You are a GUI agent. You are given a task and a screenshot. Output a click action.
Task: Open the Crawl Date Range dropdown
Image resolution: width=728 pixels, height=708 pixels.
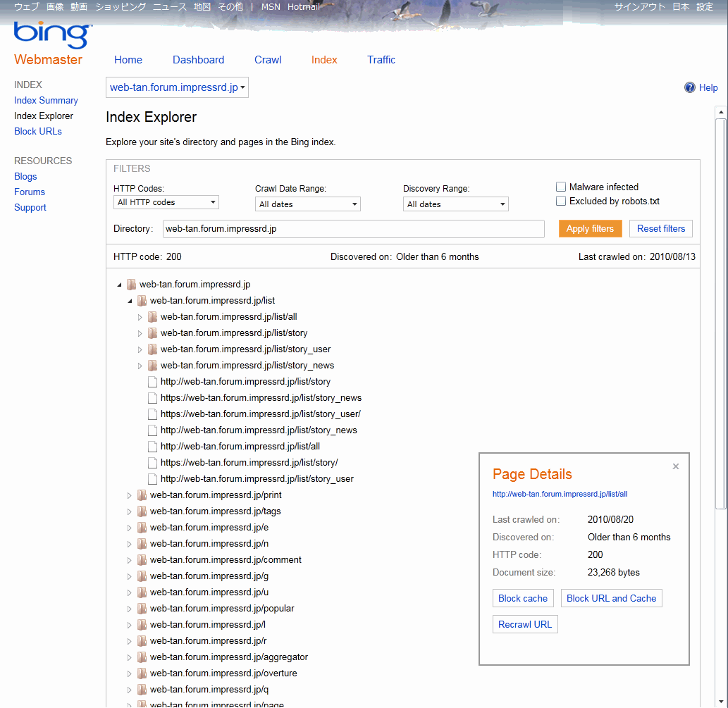[x=308, y=204]
